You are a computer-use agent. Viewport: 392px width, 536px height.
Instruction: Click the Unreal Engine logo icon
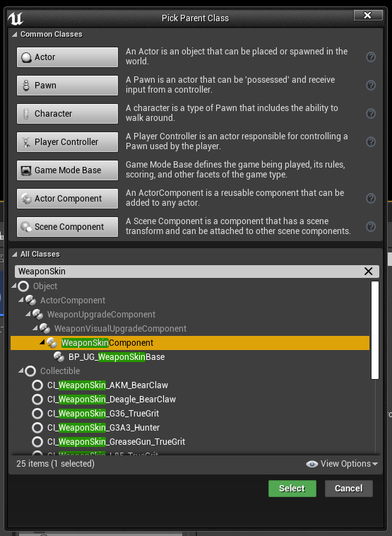click(16, 18)
